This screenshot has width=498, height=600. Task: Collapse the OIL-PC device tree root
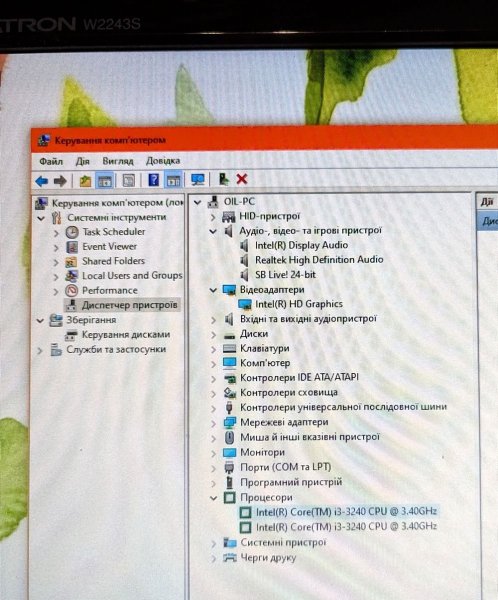pyautogui.click(x=198, y=202)
